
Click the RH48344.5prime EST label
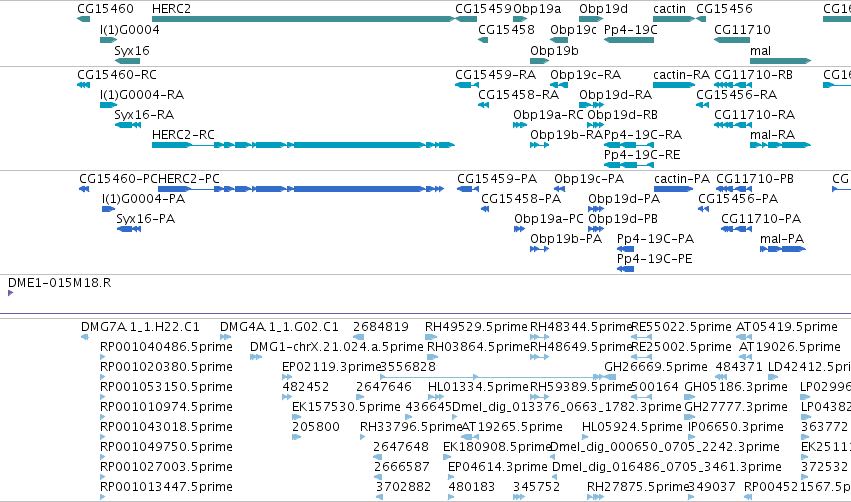point(581,327)
